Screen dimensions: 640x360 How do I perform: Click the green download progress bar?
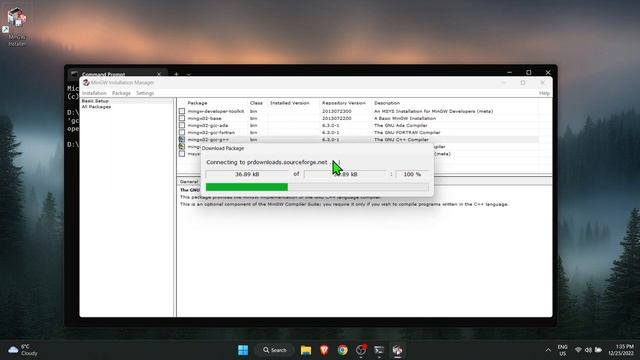click(x=247, y=187)
